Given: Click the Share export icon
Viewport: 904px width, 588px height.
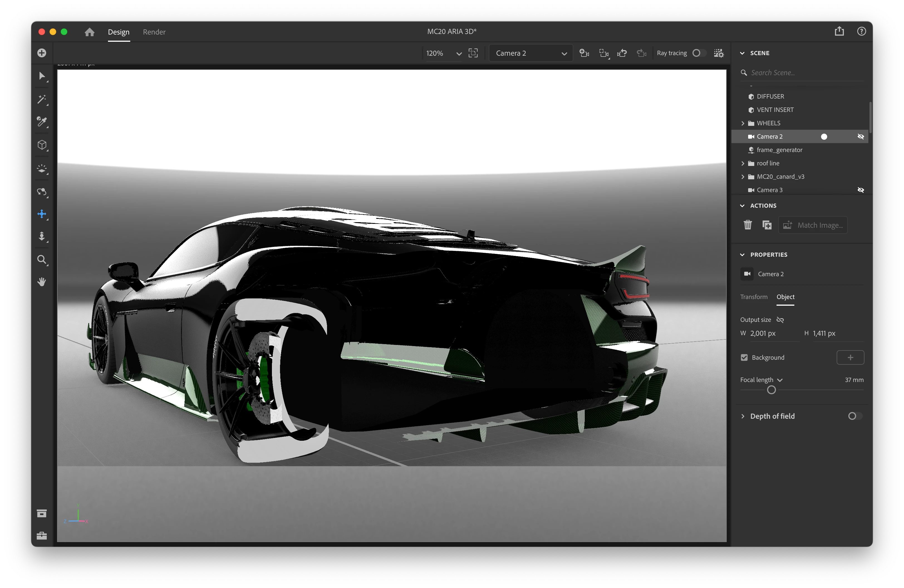Looking at the screenshot, I should click(839, 31).
